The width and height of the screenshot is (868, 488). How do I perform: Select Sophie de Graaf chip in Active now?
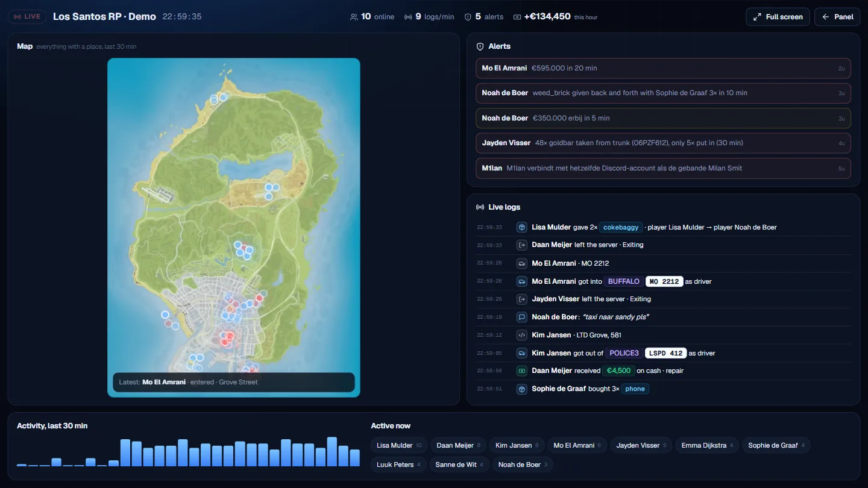point(776,445)
